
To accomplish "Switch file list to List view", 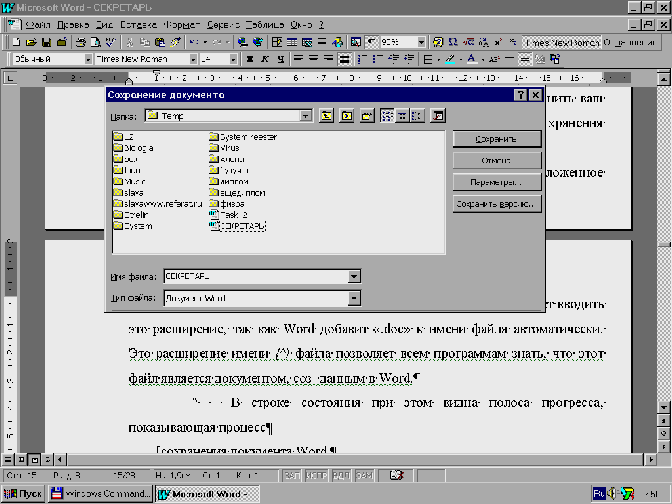I will click(x=386, y=116).
